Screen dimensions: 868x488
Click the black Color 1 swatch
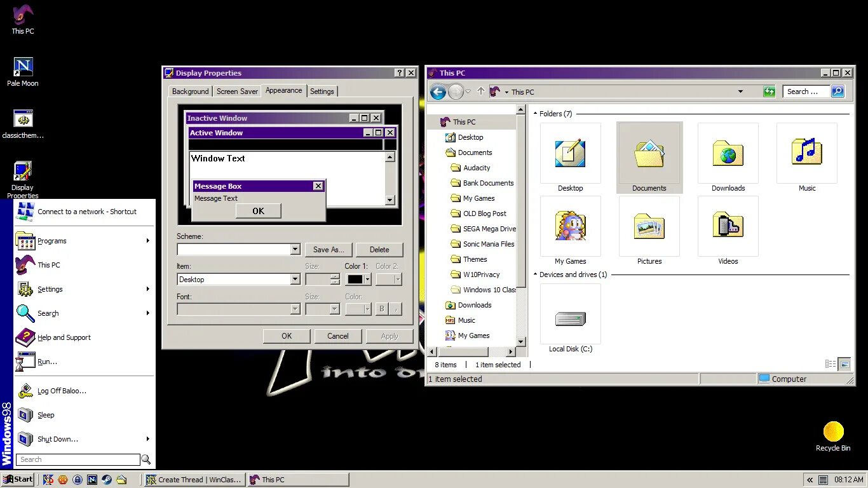(355, 280)
